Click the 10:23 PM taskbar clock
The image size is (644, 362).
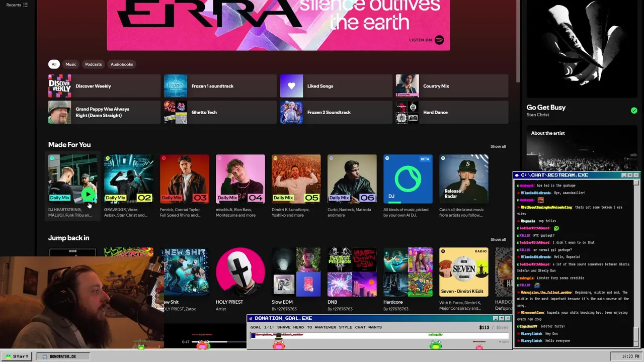(630, 356)
